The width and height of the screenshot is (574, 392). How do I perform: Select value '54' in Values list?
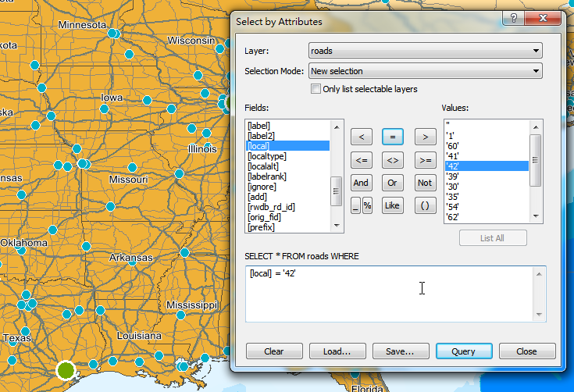pyautogui.click(x=487, y=207)
